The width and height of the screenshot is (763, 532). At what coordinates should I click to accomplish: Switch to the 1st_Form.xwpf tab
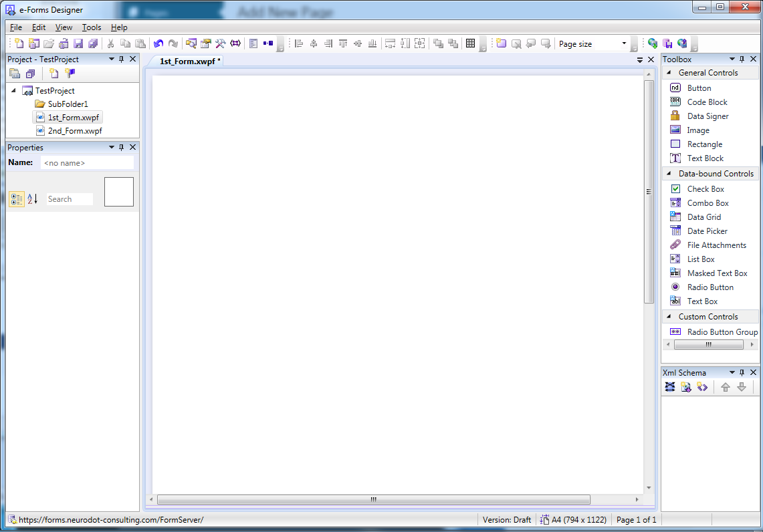191,61
